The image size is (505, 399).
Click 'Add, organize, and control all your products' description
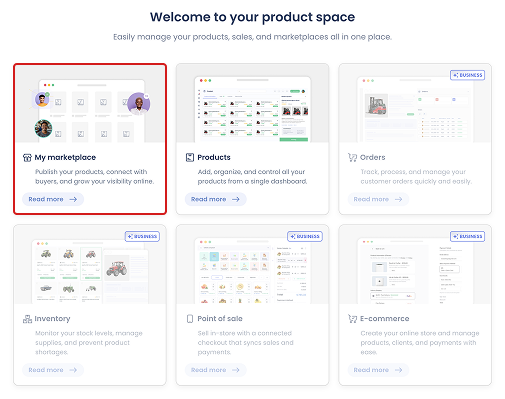[x=252, y=177]
